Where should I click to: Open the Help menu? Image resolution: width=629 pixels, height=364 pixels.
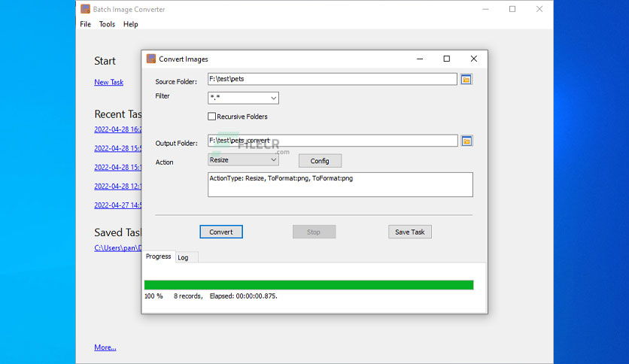(x=130, y=24)
